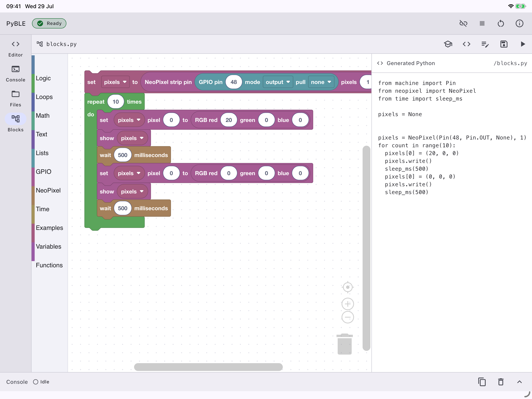The height and width of the screenshot is (399, 532).
Task: Center the workspace with target icon
Action: 348,287
